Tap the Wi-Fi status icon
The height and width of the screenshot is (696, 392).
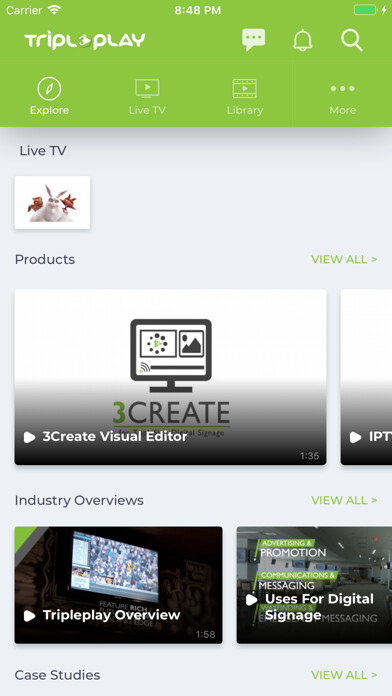point(55,10)
